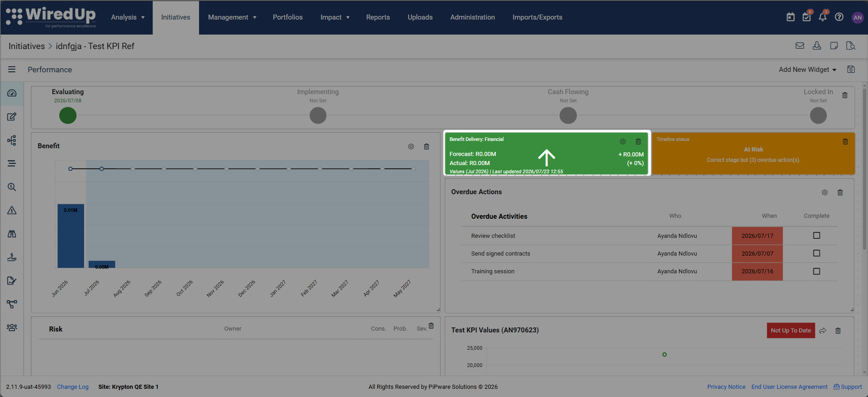Open Imports/Exports
The height and width of the screenshot is (397, 868).
coord(538,17)
